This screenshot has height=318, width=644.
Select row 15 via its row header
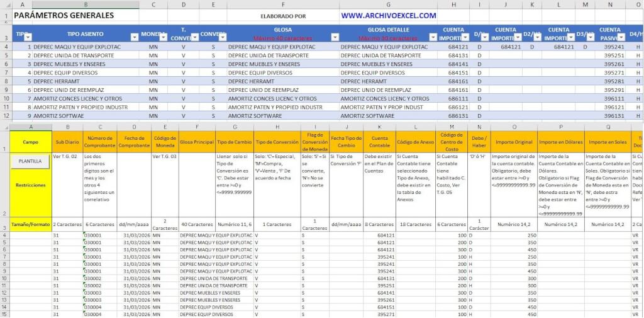(x=5, y=314)
